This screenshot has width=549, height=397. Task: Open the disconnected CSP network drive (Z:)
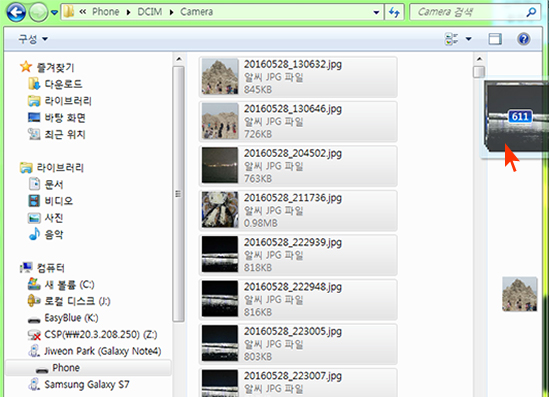click(x=100, y=334)
